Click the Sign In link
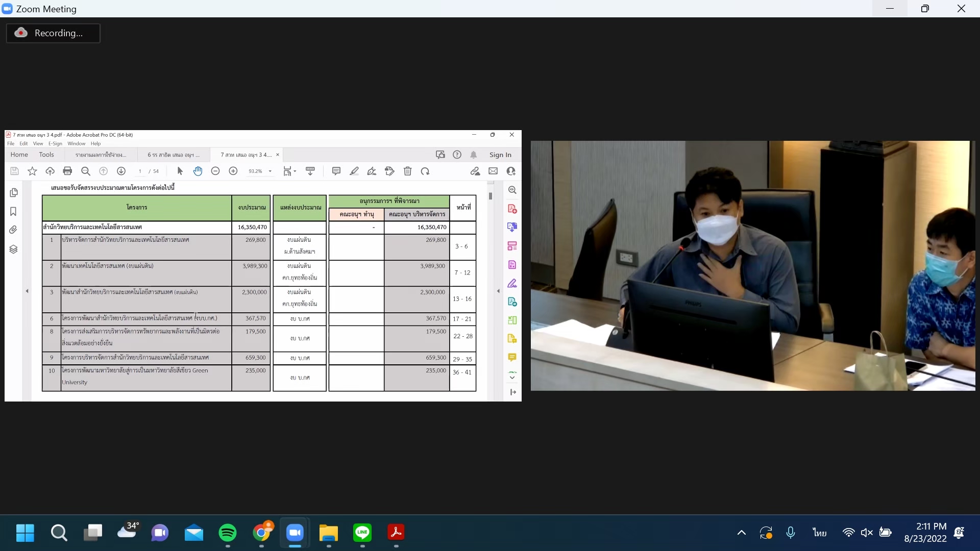 pos(500,155)
